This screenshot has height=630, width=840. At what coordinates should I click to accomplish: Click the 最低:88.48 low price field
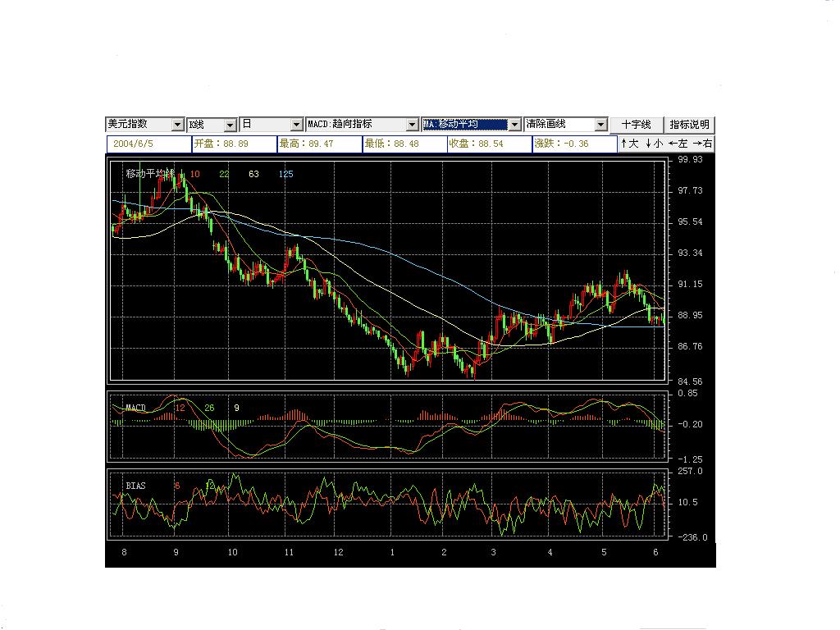click(x=404, y=144)
